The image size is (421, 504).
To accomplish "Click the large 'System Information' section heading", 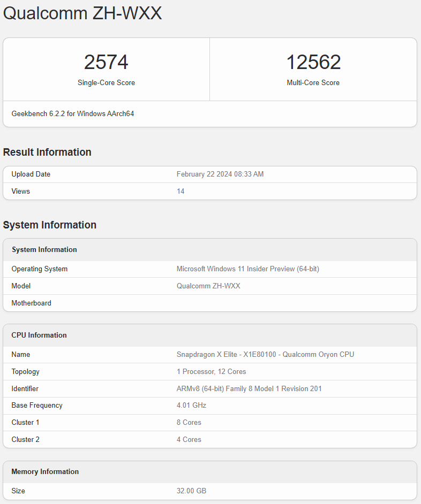I will (50, 225).
